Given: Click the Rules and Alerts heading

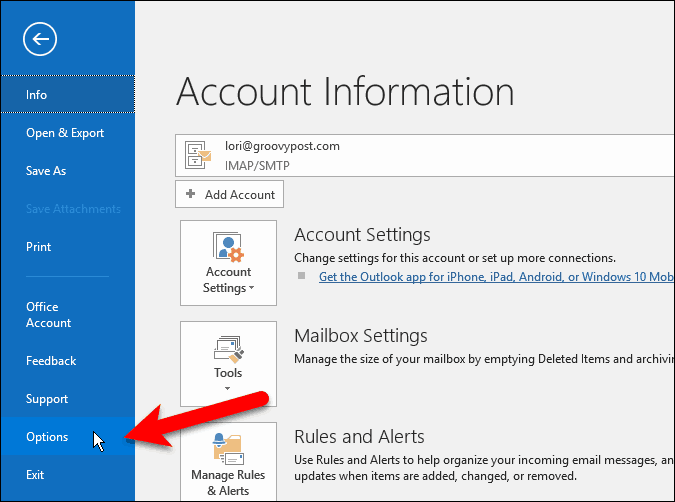Looking at the screenshot, I should click(x=359, y=437).
